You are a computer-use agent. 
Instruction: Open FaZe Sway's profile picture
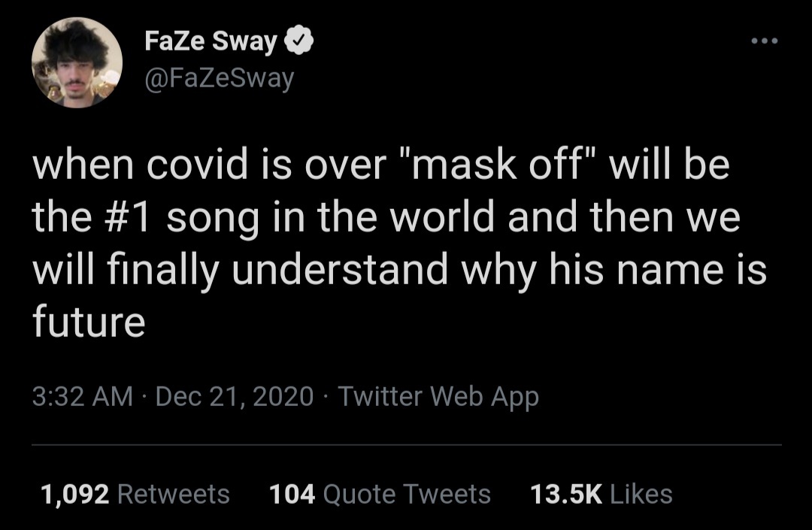(77, 62)
